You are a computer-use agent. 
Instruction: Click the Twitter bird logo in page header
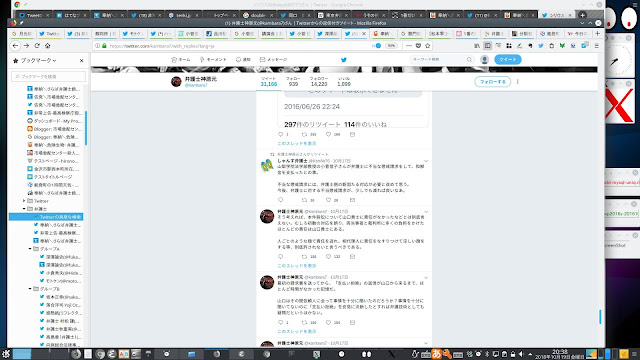344,60
